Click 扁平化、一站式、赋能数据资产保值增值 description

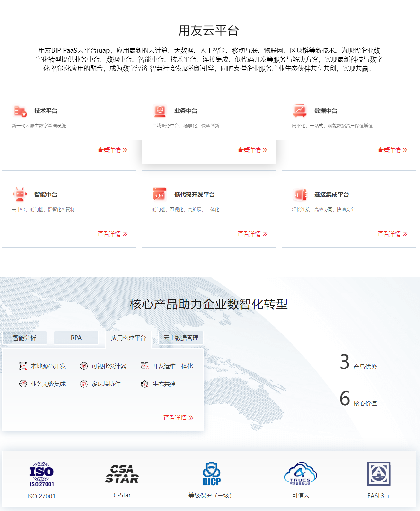point(332,126)
